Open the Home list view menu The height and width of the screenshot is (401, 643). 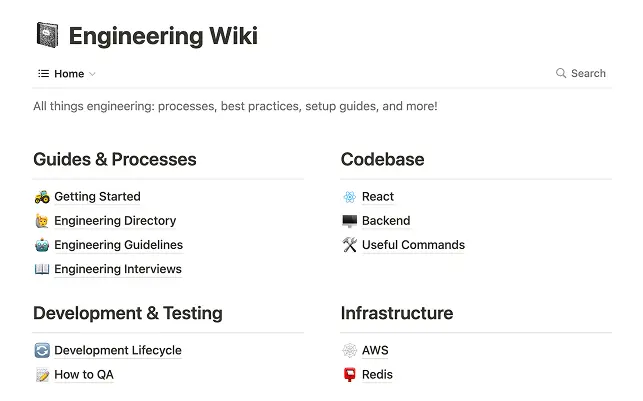67,74
